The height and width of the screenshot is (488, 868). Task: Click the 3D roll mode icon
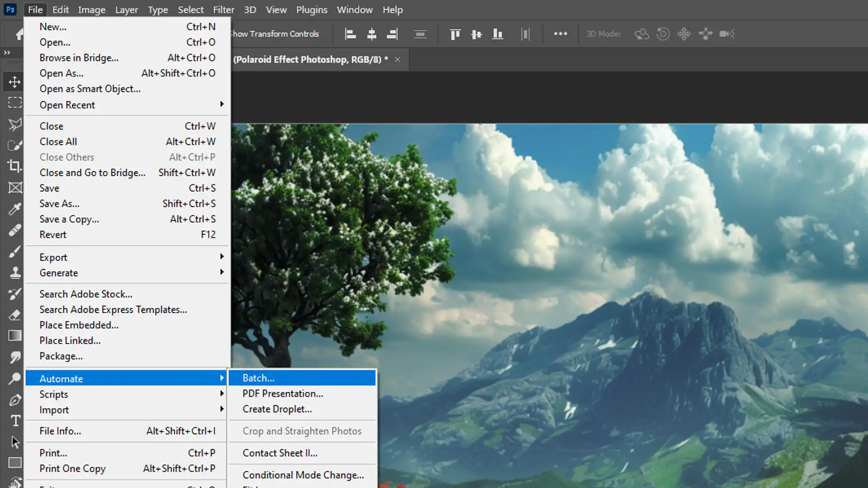(x=663, y=34)
